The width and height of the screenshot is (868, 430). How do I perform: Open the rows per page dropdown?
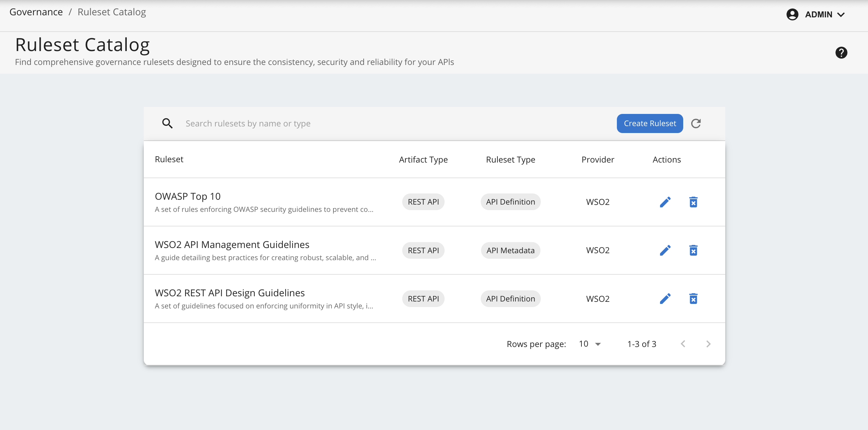click(x=590, y=344)
